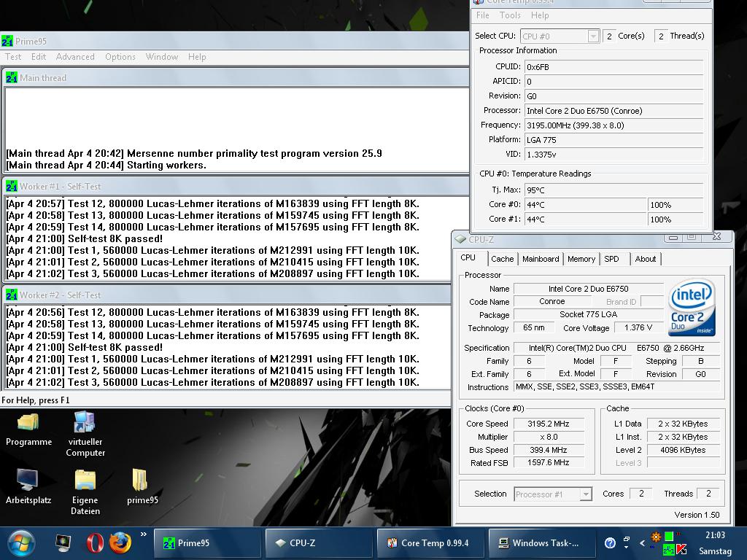
Task: Open the Windows Start orb
Action: pyautogui.click(x=21, y=543)
